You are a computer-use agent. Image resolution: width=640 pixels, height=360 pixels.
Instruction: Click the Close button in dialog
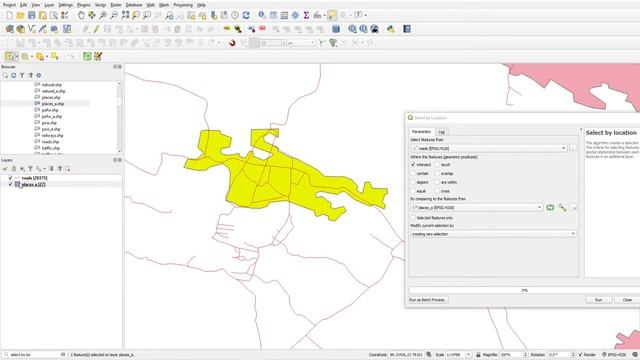click(627, 300)
